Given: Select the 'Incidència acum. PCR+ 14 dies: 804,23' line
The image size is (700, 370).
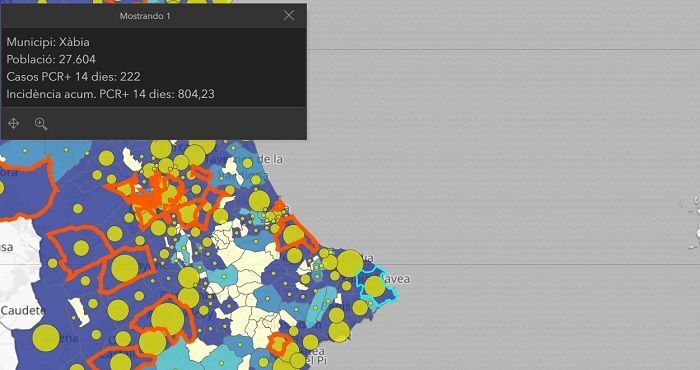Looking at the screenshot, I should pos(110,94).
